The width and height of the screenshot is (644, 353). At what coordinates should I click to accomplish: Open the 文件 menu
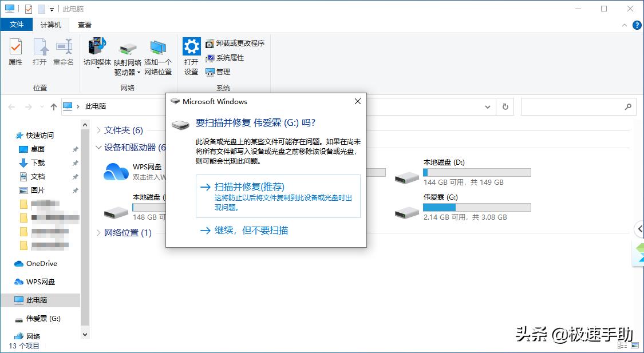(x=17, y=25)
